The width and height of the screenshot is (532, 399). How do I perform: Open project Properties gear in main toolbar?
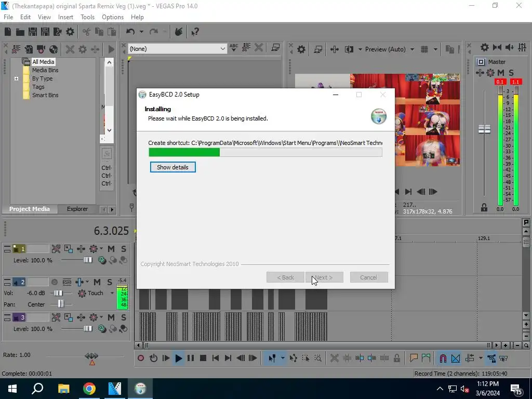pos(70,32)
